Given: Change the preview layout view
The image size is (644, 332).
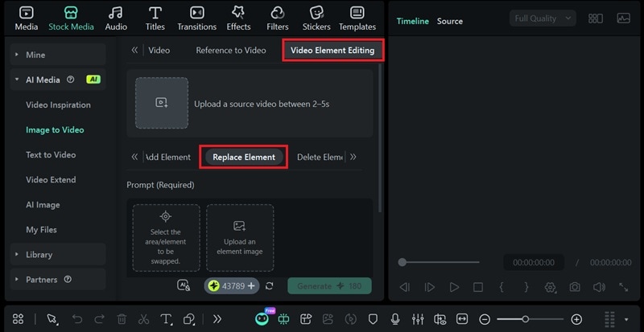Looking at the screenshot, I should [596, 18].
